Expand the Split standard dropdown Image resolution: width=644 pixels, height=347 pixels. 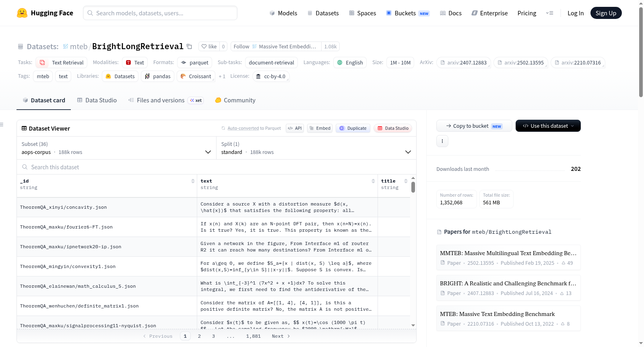316,148
